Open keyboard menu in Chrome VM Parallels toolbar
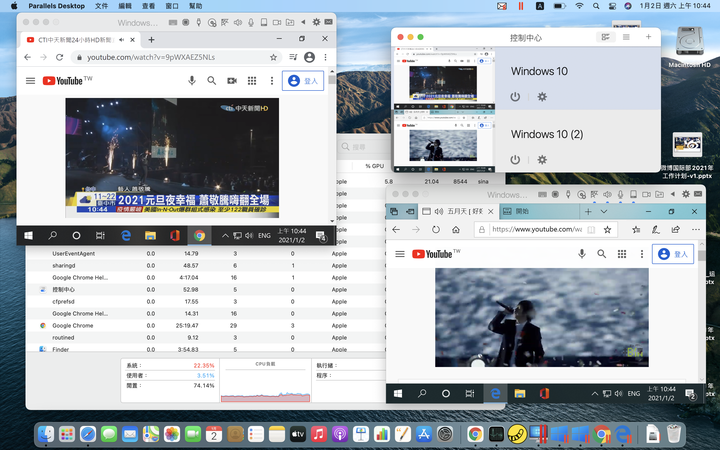Viewport: 720px width, 450px height. coord(173,22)
